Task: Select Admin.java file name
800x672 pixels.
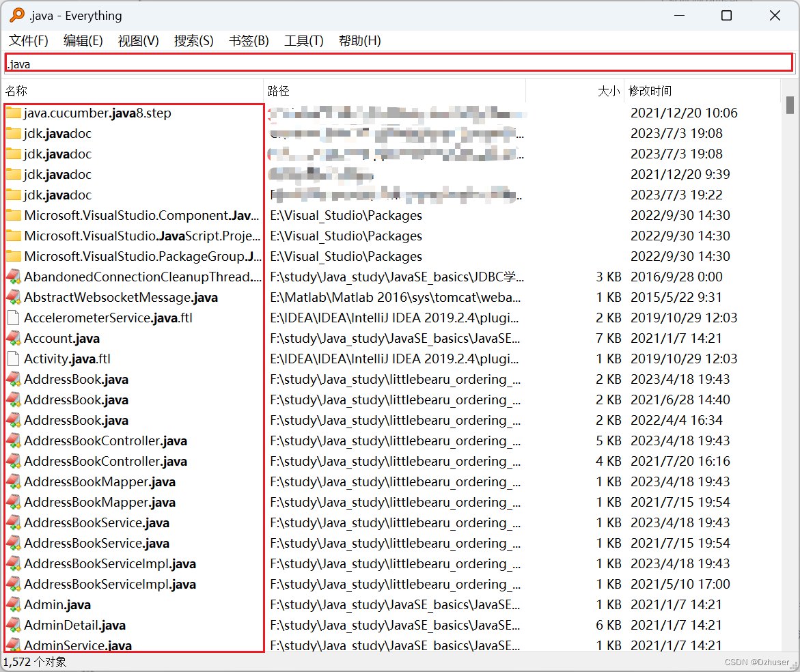Action: click(57, 604)
